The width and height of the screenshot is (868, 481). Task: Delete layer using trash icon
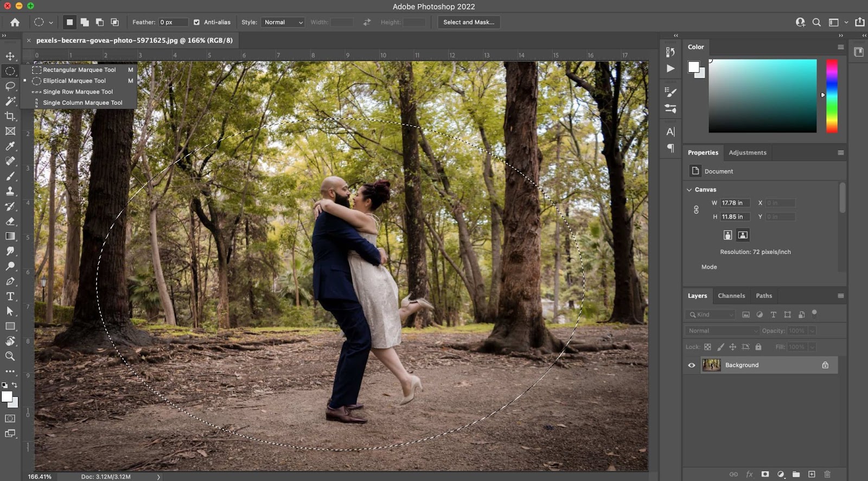pyautogui.click(x=827, y=474)
